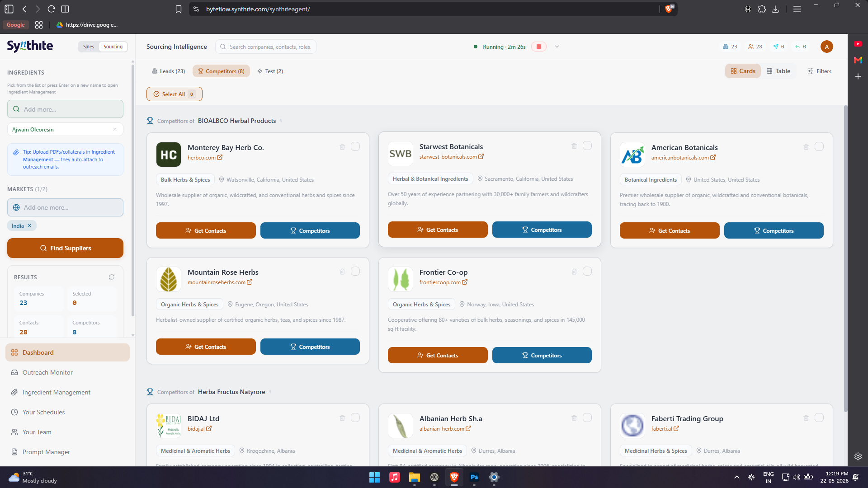Delete Starwest Botanicals card via trash icon
The image size is (868, 488).
(574, 146)
